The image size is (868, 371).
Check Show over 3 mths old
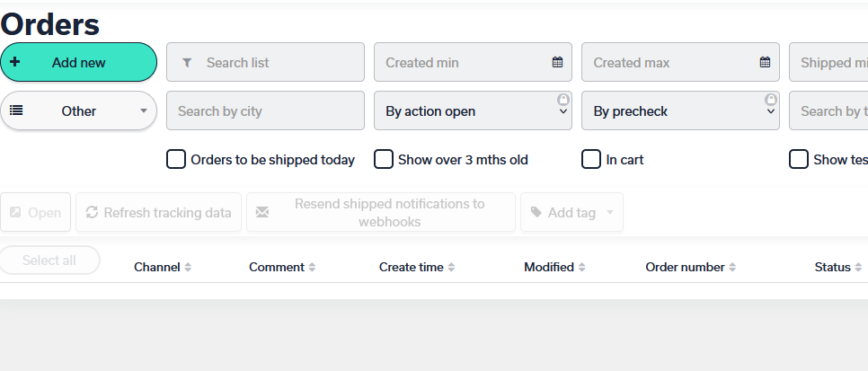click(x=383, y=160)
